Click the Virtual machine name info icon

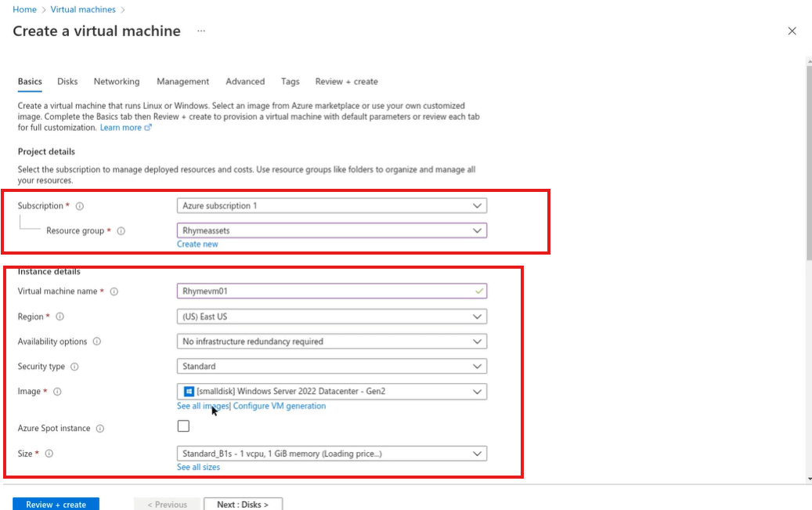click(x=114, y=291)
